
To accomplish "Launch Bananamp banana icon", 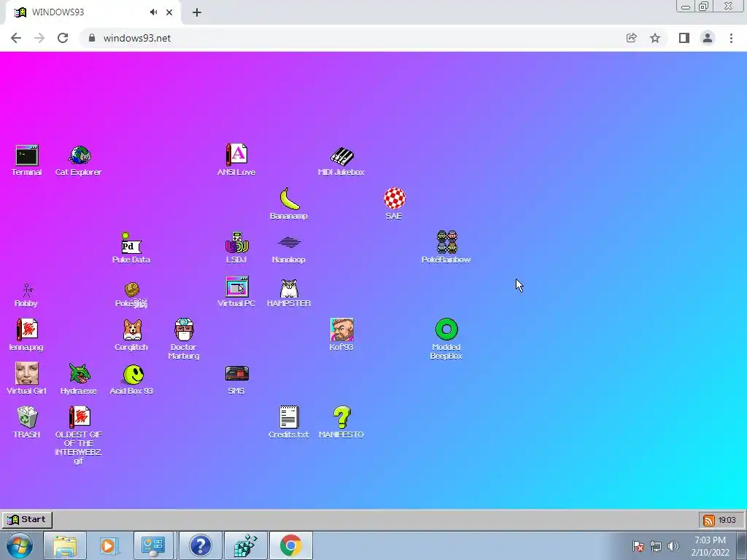I will pyautogui.click(x=289, y=203).
